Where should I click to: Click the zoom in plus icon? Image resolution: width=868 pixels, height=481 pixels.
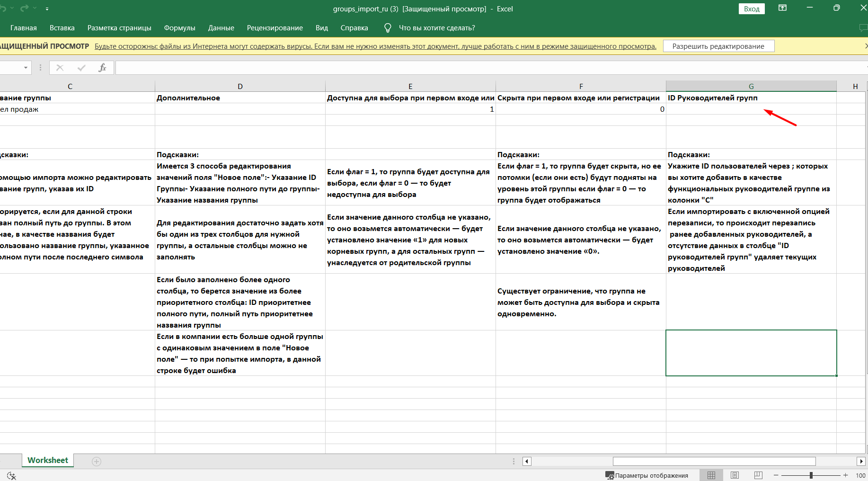[x=845, y=475]
